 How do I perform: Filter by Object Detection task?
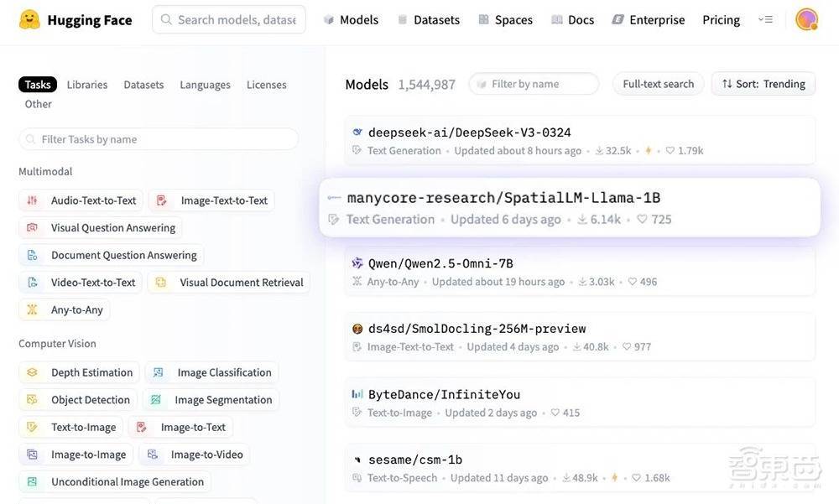(78, 399)
